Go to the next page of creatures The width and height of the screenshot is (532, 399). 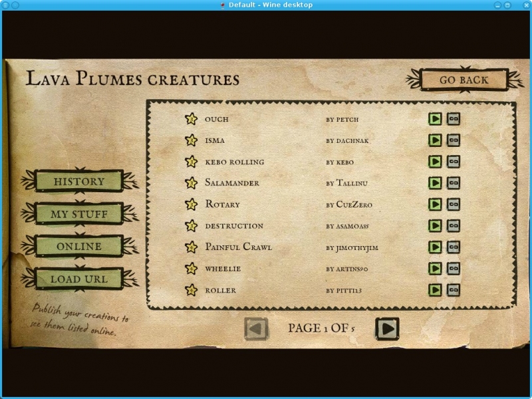point(387,329)
